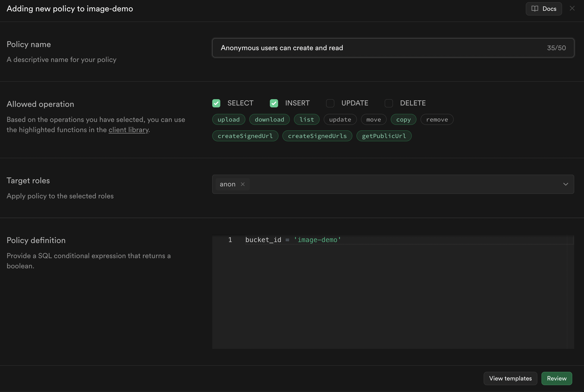Expand the Target roles dropdown chevron

(566, 184)
